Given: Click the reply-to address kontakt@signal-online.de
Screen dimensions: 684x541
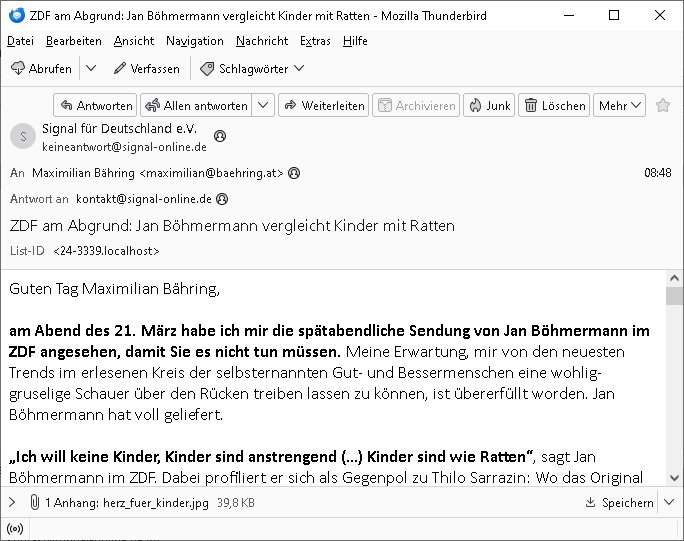Looking at the screenshot, I should [x=144, y=199].
